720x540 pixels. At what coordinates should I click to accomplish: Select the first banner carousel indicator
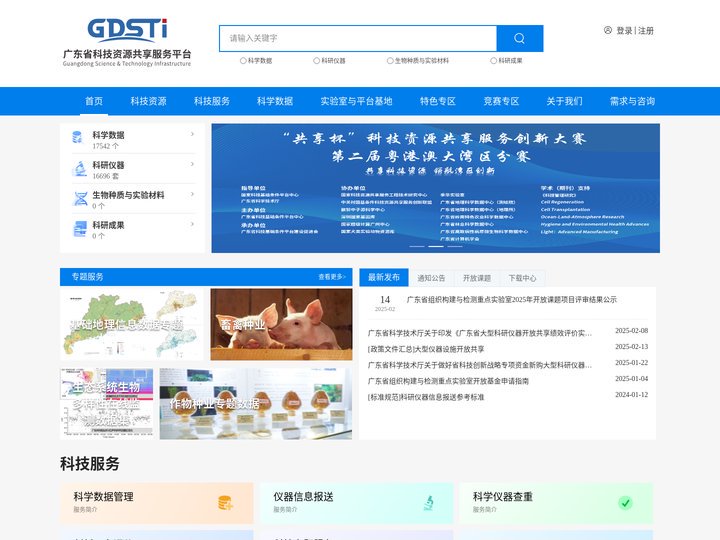(x=417, y=247)
